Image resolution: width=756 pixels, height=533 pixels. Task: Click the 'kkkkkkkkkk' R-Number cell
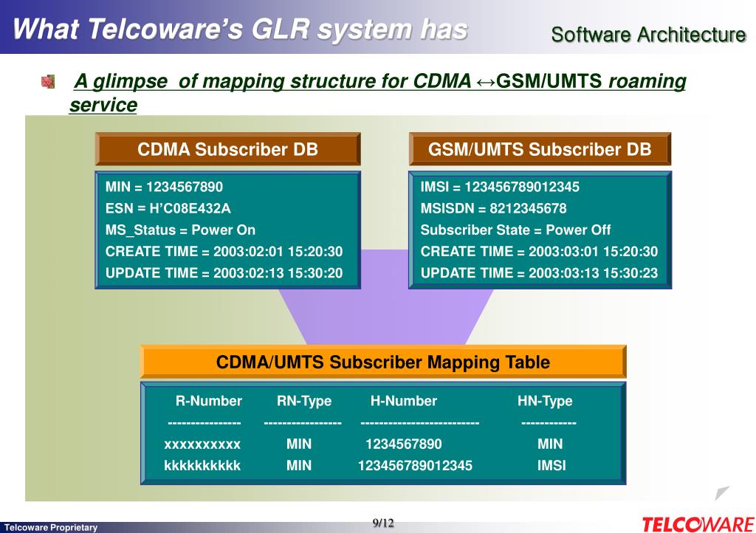click(202, 466)
